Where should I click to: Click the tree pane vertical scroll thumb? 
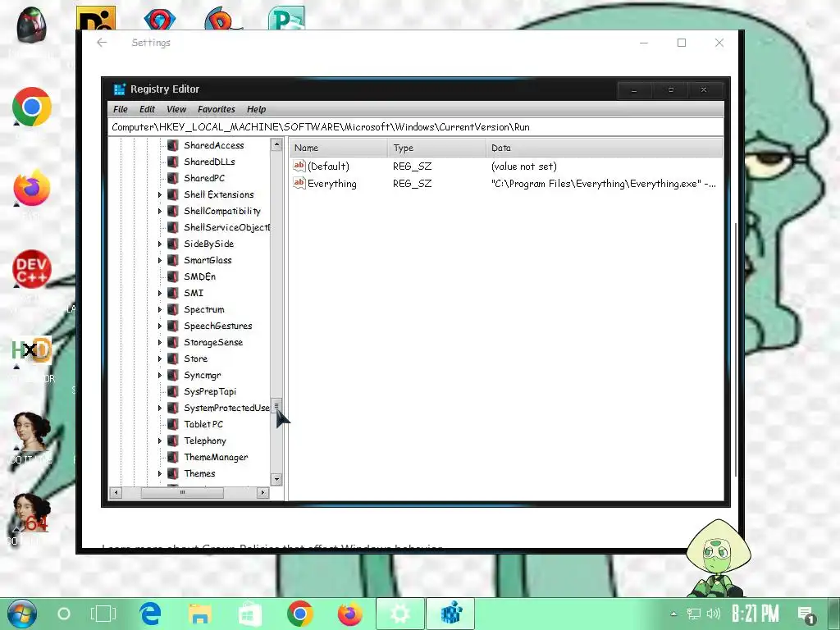[x=276, y=405]
